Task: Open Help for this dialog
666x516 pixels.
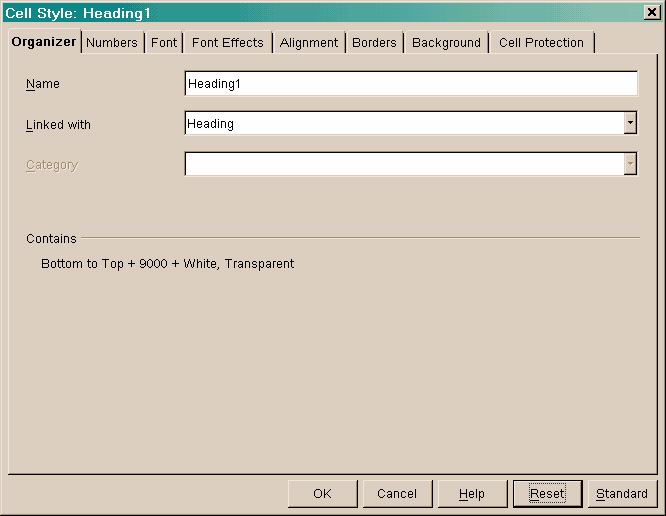Action: pyautogui.click(x=472, y=494)
